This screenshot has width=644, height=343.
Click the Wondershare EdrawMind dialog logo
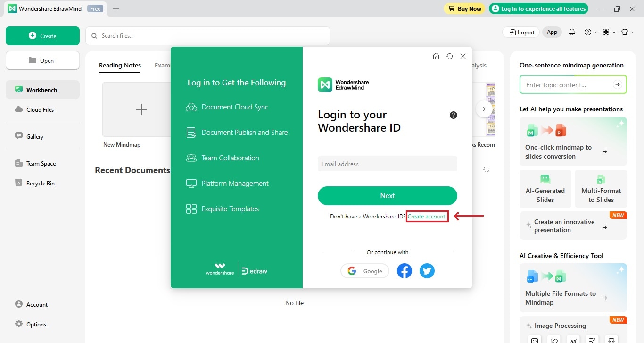click(x=343, y=85)
